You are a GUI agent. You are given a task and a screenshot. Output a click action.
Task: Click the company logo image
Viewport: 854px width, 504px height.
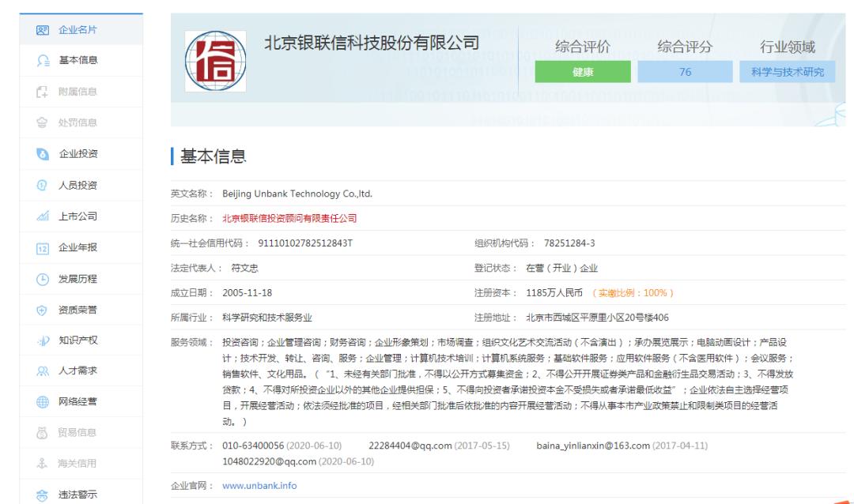tap(213, 62)
